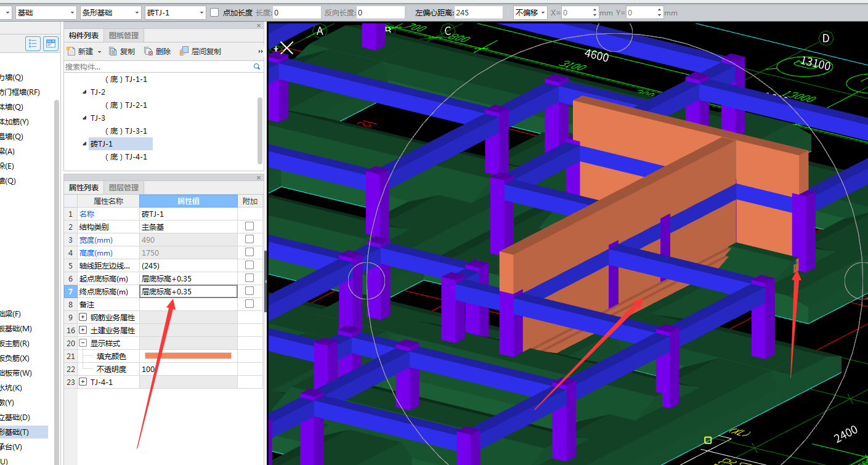This screenshot has width=868, height=465.
Task: Check the 附加 box for 高度(mm) row
Action: (249, 253)
